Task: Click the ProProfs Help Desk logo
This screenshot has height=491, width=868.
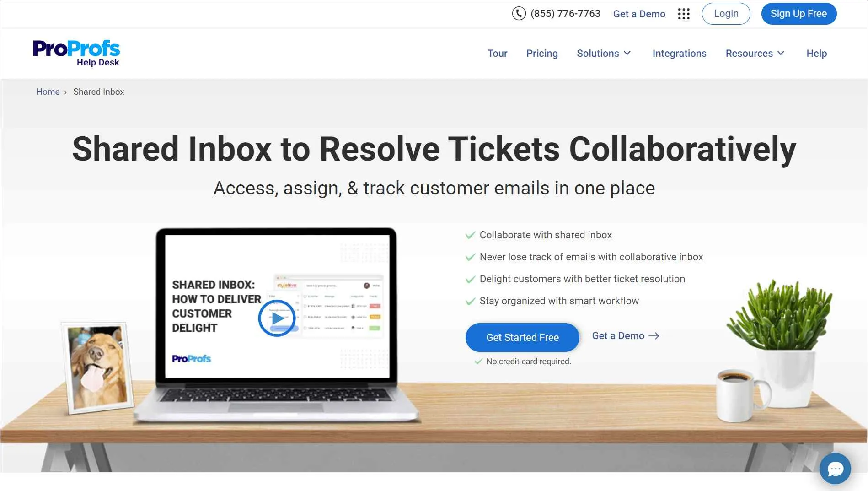Action: 76,53
